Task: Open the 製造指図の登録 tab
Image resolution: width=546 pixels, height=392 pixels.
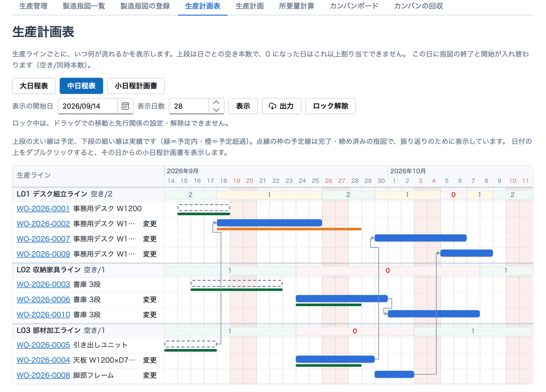Action: (x=145, y=6)
